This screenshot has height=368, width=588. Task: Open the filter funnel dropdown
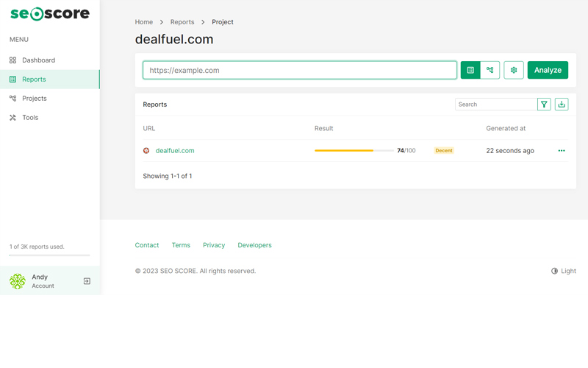(544, 105)
